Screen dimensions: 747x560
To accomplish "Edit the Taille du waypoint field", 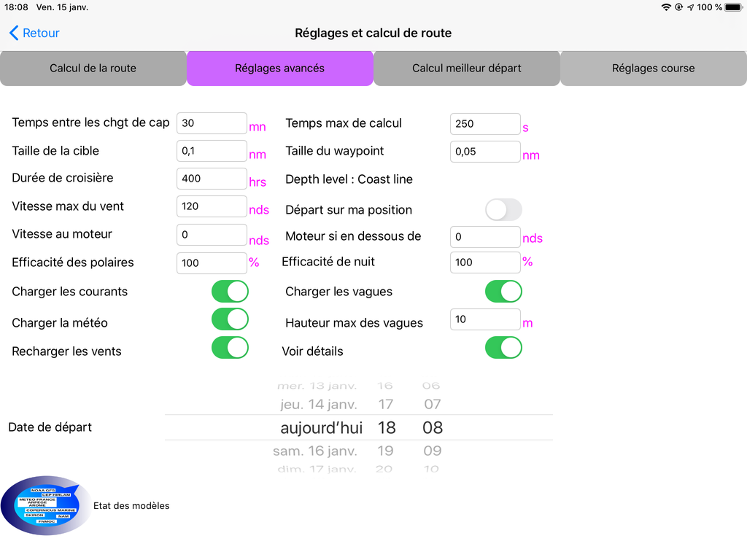I will click(485, 152).
